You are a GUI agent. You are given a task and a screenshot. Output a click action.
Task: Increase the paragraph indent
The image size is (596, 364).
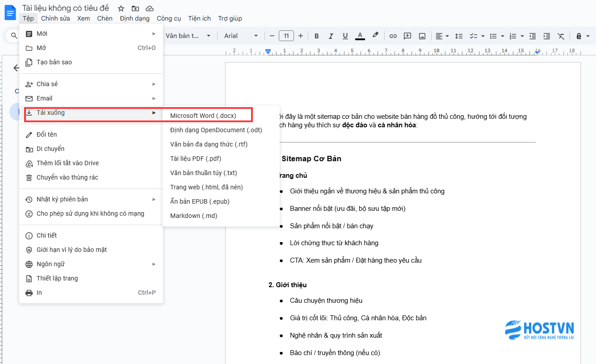tap(547, 36)
